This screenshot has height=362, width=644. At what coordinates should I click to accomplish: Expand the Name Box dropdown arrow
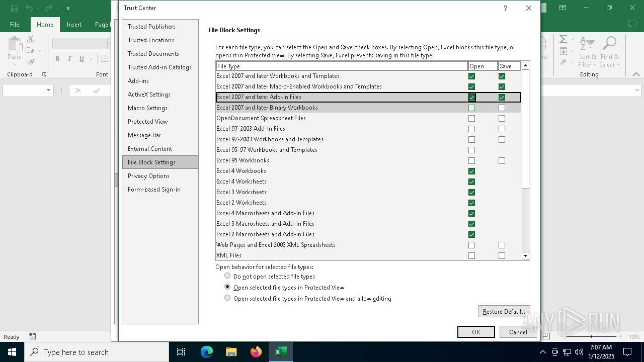48,90
